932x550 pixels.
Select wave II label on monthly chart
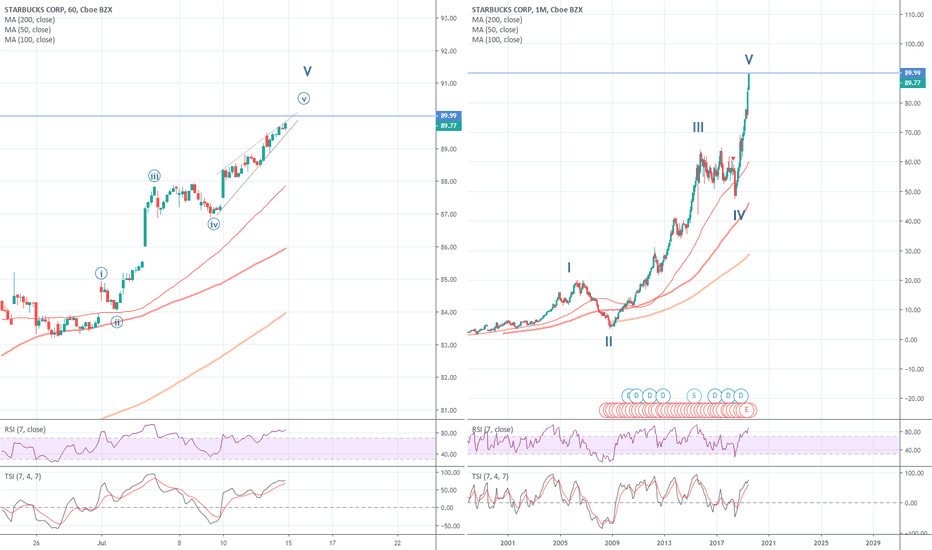pos(609,341)
